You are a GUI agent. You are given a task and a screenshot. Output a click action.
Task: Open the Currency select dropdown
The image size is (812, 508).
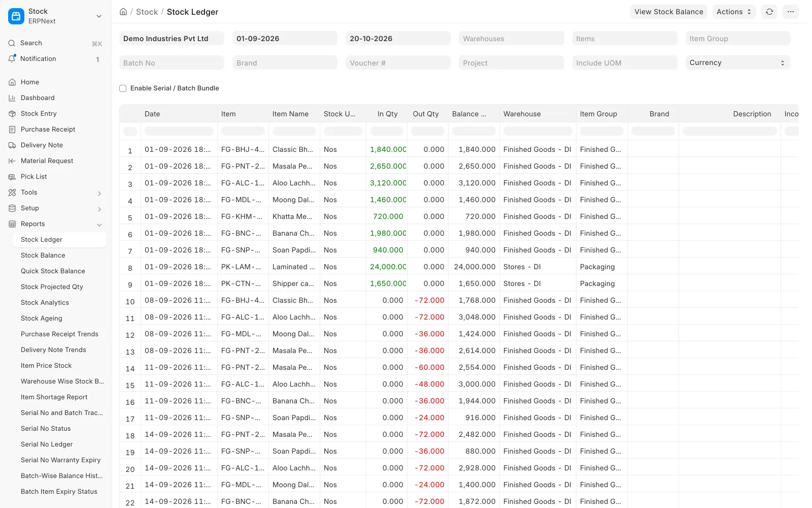[x=738, y=62]
